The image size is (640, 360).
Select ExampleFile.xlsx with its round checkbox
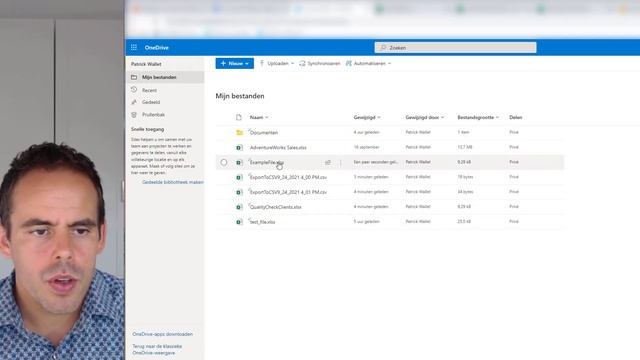(x=224, y=162)
